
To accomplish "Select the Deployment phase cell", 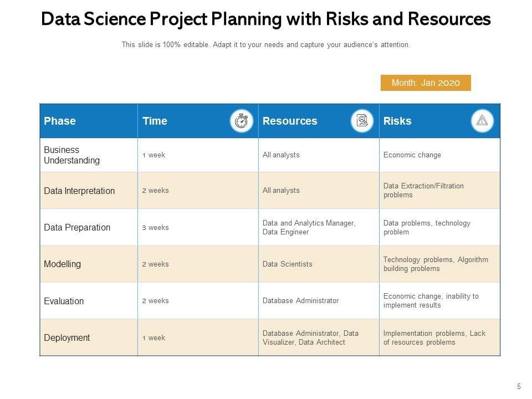I will [x=67, y=337].
